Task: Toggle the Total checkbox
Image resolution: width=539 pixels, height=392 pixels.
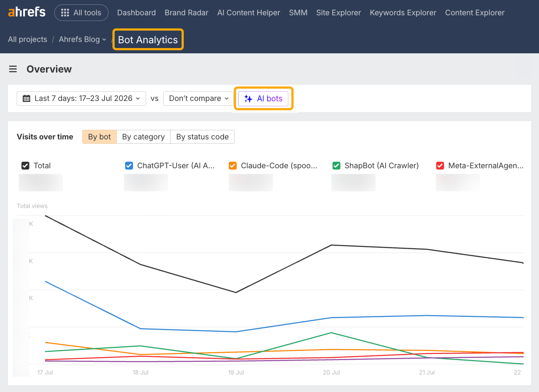Action: pos(25,166)
